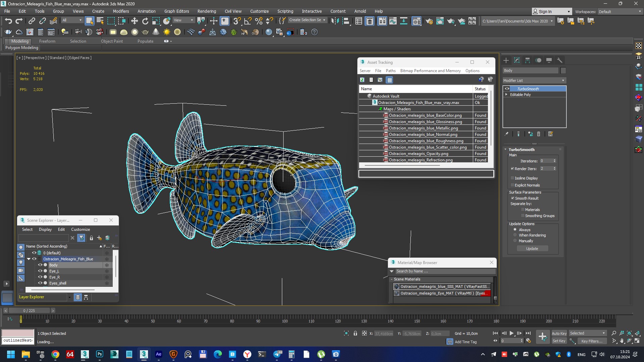Click the time slider 0 / 225 handle
This screenshot has height=362, width=644.
[x=29, y=311]
